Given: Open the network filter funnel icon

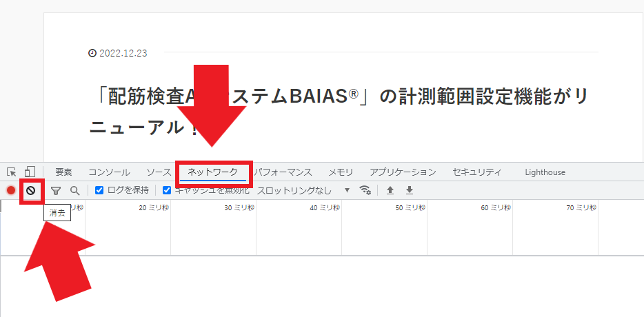Looking at the screenshot, I should click(x=56, y=190).
